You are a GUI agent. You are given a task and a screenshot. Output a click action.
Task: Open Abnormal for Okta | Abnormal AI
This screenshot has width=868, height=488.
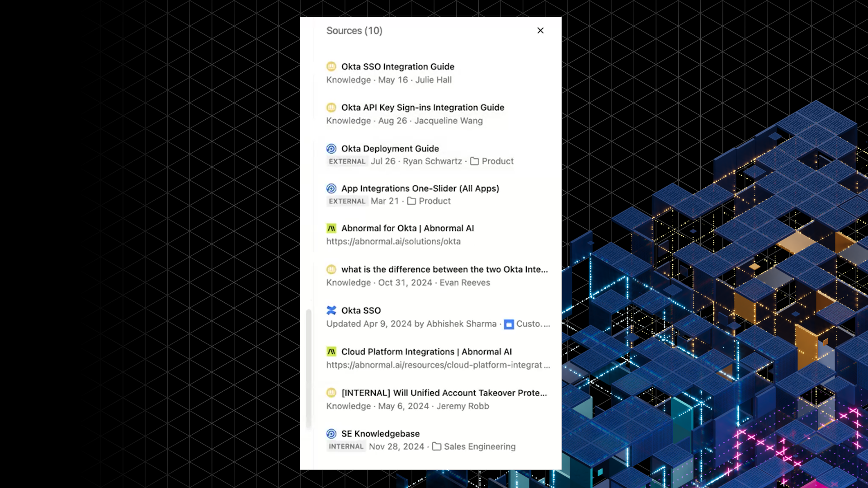(x=407, y=228)
